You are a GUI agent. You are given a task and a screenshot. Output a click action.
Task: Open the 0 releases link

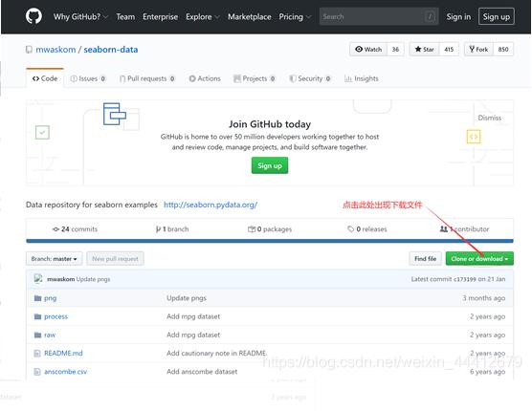tap(367, 229)
